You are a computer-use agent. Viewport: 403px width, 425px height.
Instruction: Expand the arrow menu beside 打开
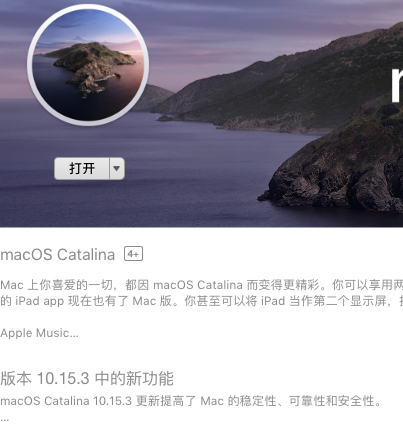pyautogui.click(x=117, y=169)
